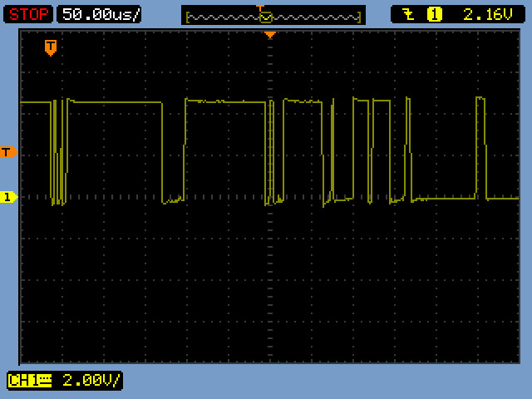Open the 2.00V/ vertical scale readout
Viewport: 532px width, 399px height.
[x=91, y=381]
